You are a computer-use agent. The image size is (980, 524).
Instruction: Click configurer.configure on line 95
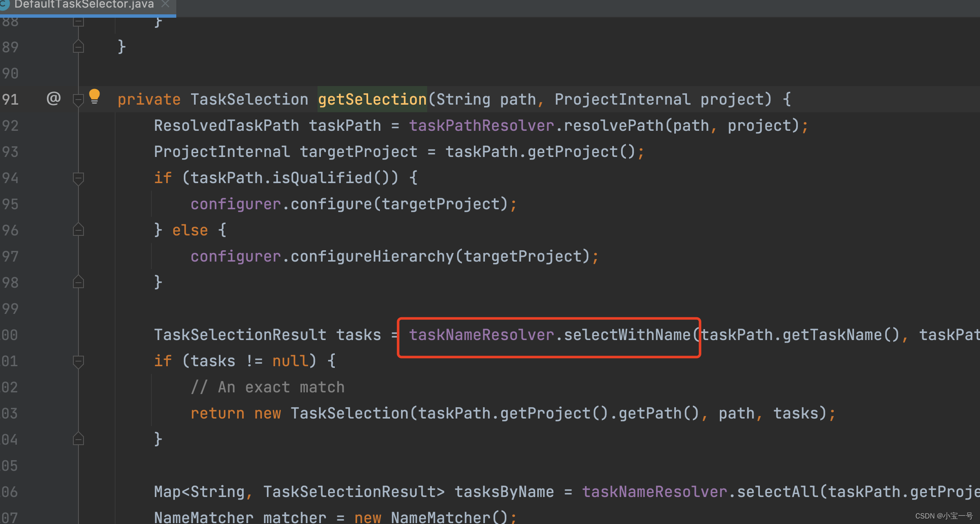coord(281,204)
